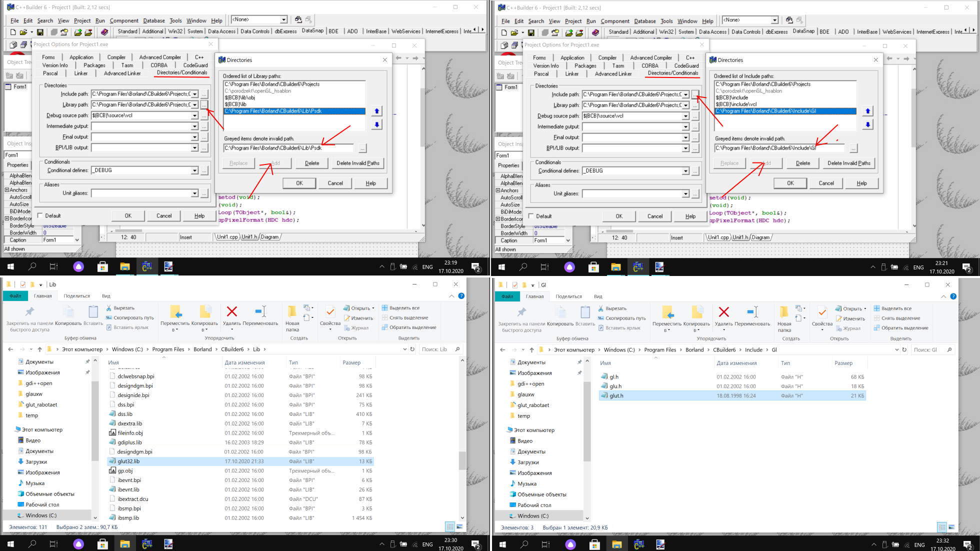
Task: Open Final output dropdown beside Include paths dialog
Action: coord(685,137)
